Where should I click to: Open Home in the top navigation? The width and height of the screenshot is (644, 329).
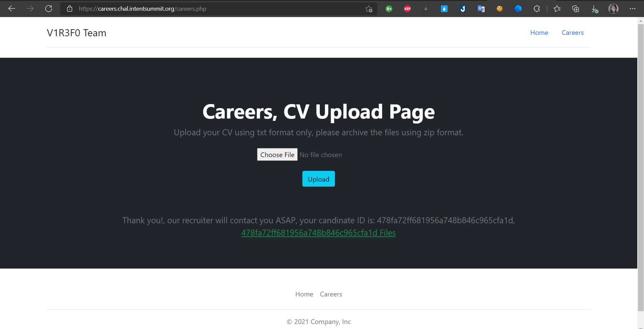(539, 33)
